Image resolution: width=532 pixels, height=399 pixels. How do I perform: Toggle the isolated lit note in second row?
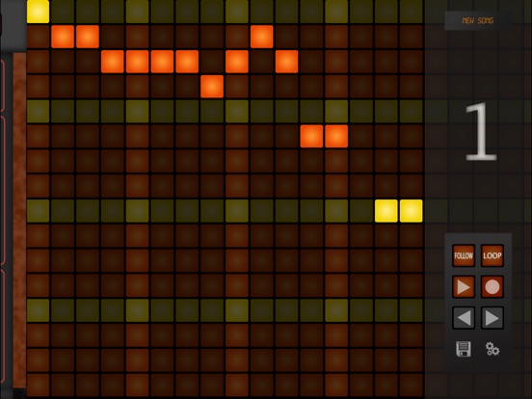coord(261,37)
